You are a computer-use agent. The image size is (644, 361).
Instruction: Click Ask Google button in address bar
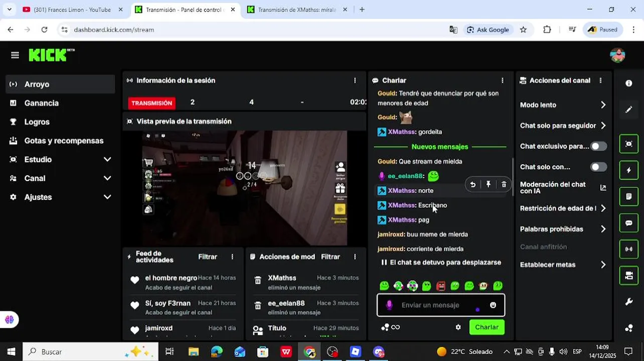tap(488, 30)
